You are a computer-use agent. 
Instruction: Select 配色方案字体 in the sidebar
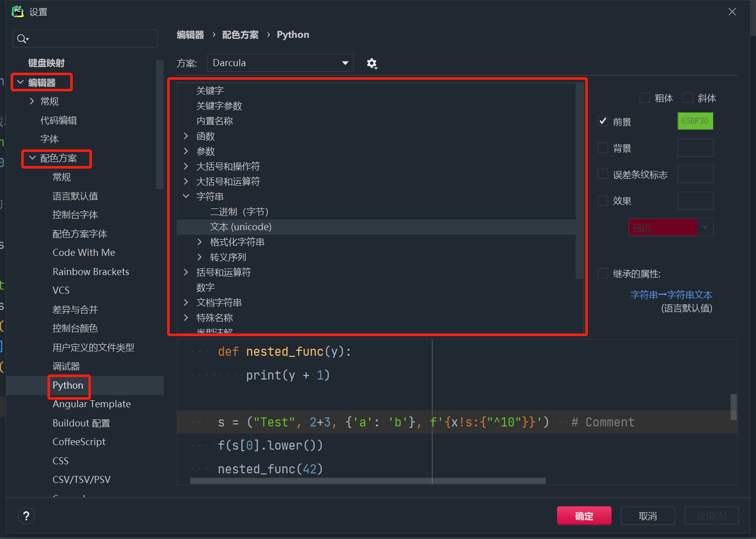coord(80,234)
